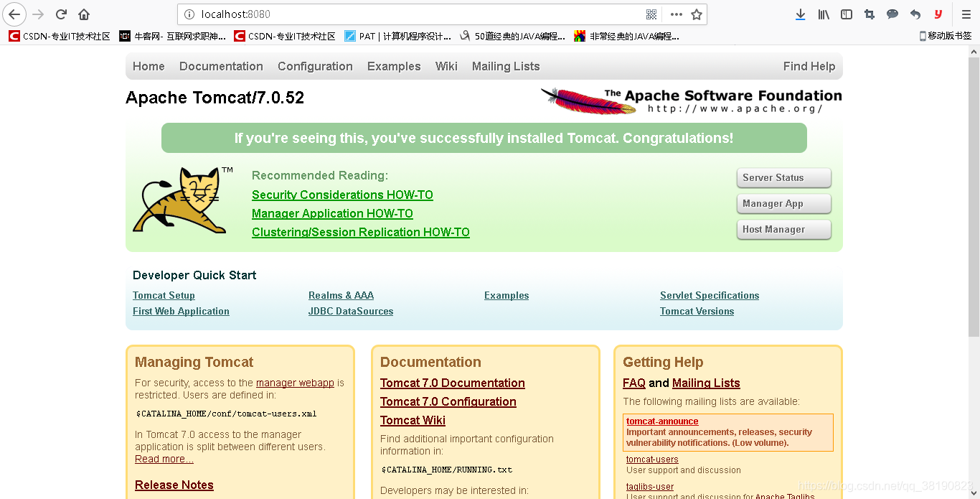
Task: Open the Wiki nav item
Action: 446,66
